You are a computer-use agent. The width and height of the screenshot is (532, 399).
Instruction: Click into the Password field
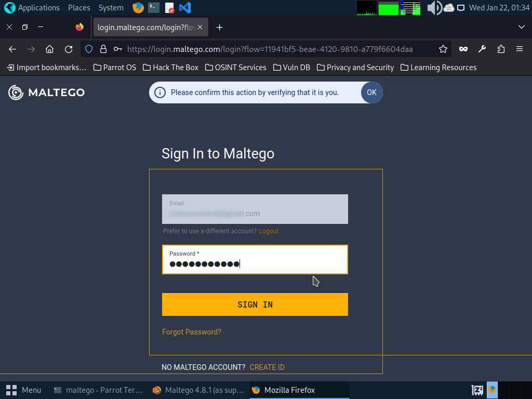pyautogui.click(x=255, y=260)
